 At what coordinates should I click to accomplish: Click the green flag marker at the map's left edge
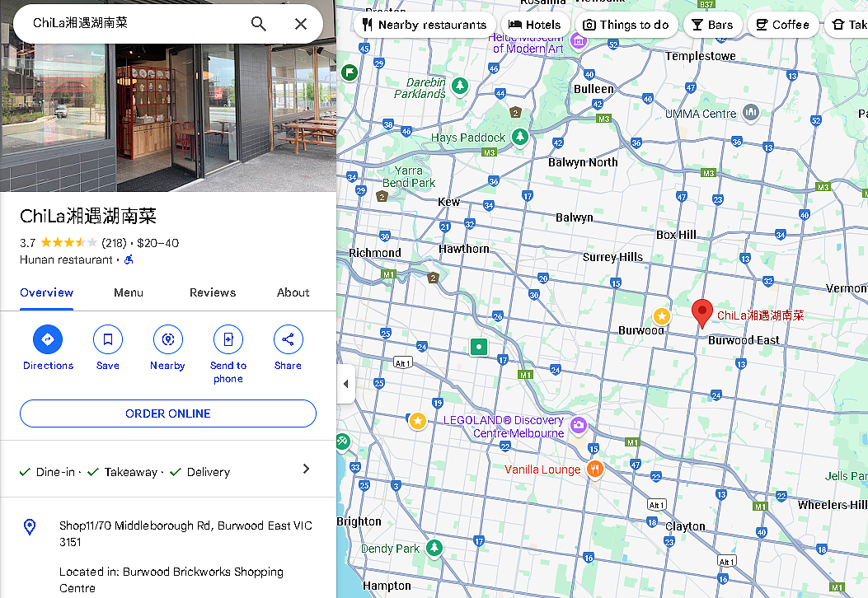coord(350,72)
